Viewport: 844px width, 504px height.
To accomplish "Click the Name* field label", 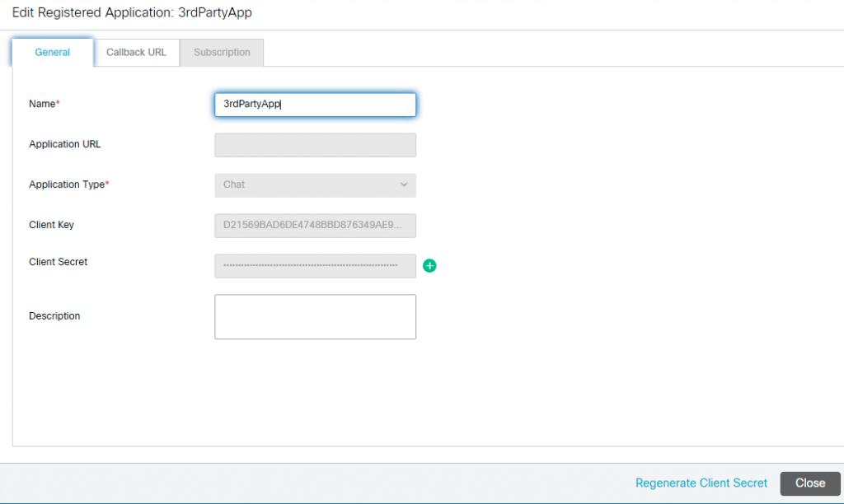I will [43, 104].
